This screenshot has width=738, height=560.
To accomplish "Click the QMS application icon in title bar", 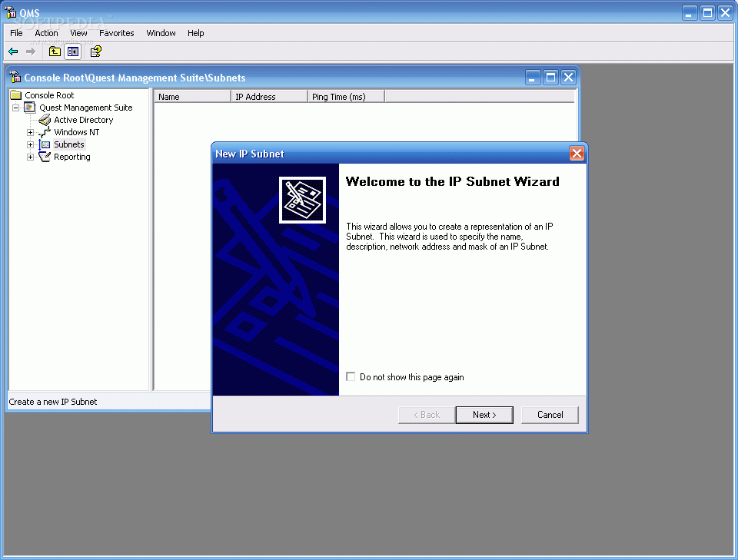I will click(11, 12).
